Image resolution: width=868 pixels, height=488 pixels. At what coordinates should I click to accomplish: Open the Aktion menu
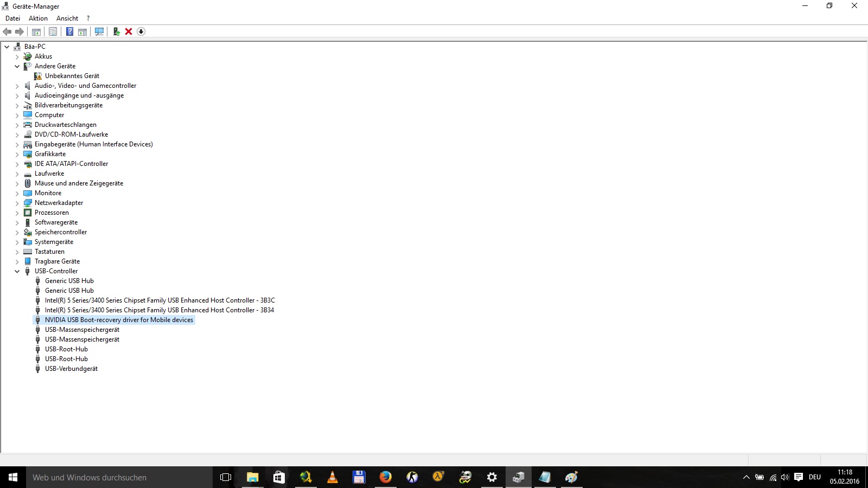[x=38, y=18]
